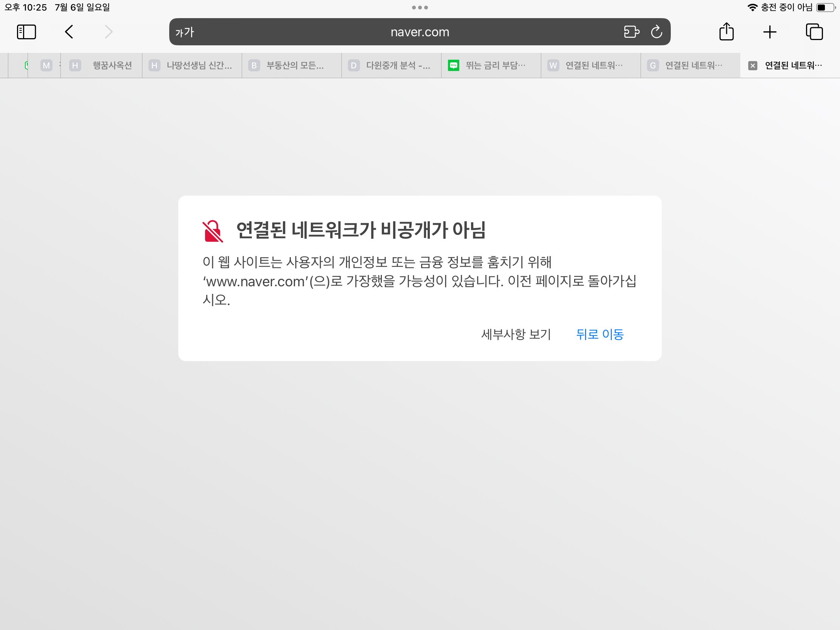Open the extensions puzzle icon
The width and height of the screenshot is (840, 630).
pos(631,32)
